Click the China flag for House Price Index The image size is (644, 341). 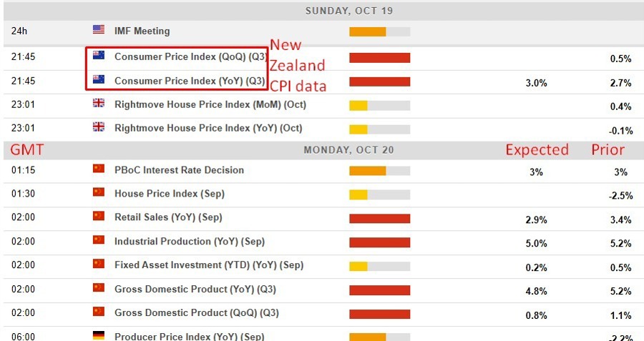click(x=99, y=192)
